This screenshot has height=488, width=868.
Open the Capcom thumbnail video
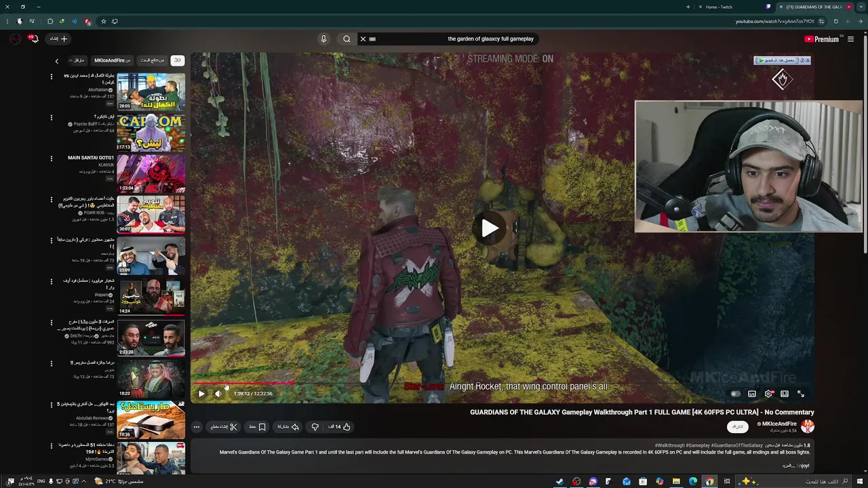click(151, 133)
